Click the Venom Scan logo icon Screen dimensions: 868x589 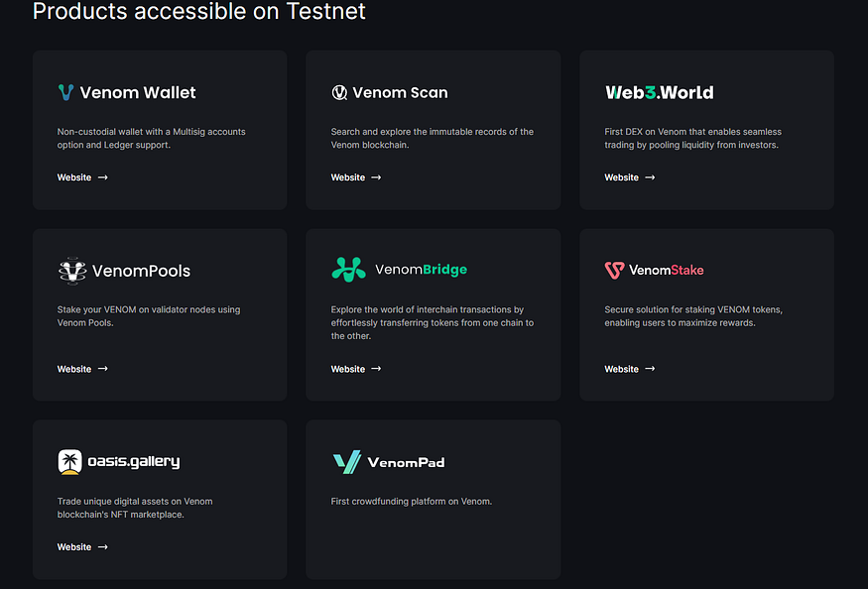(339, 92)
